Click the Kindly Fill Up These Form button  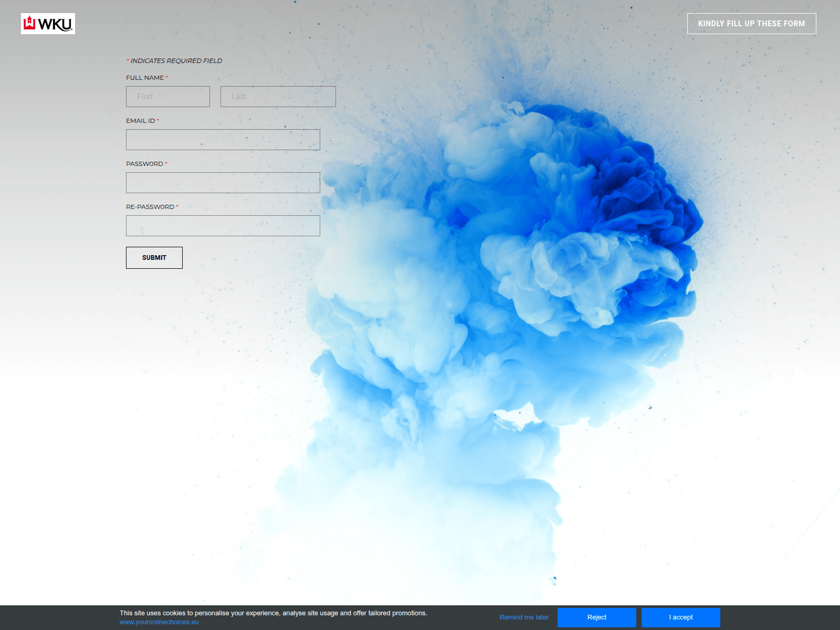click(751, 24)
